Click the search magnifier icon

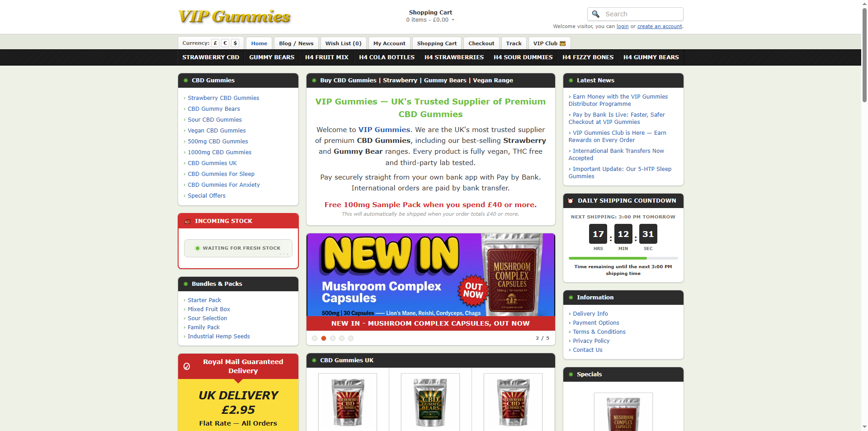click(x=595, y=14)
